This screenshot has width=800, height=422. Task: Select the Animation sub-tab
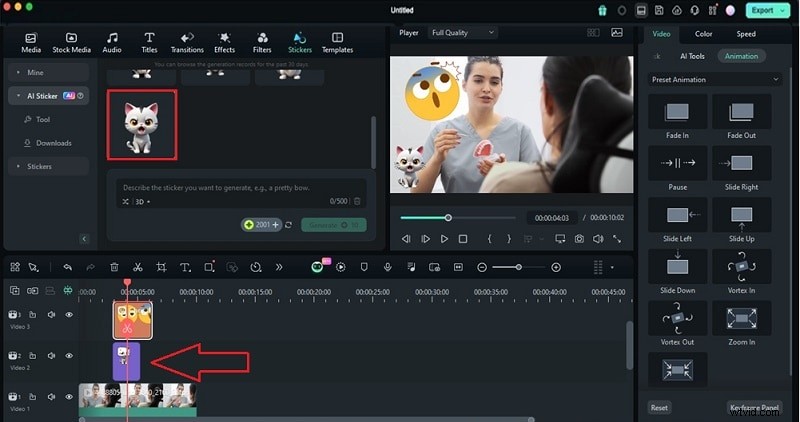[741, 56]
